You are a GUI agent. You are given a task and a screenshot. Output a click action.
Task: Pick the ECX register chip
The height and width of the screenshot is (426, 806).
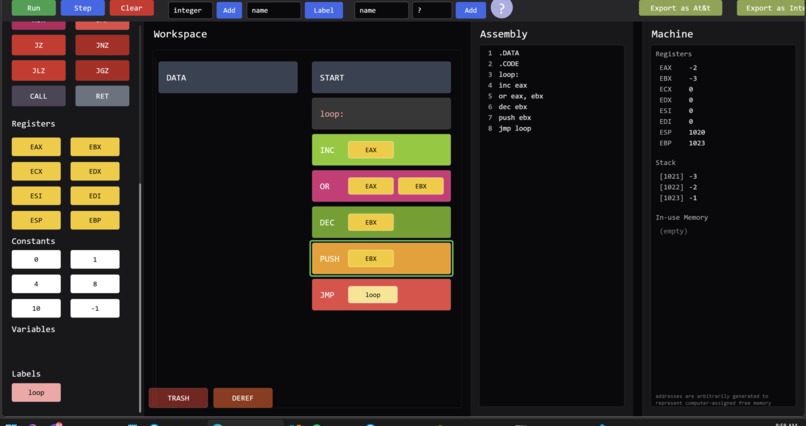point(36,171)
